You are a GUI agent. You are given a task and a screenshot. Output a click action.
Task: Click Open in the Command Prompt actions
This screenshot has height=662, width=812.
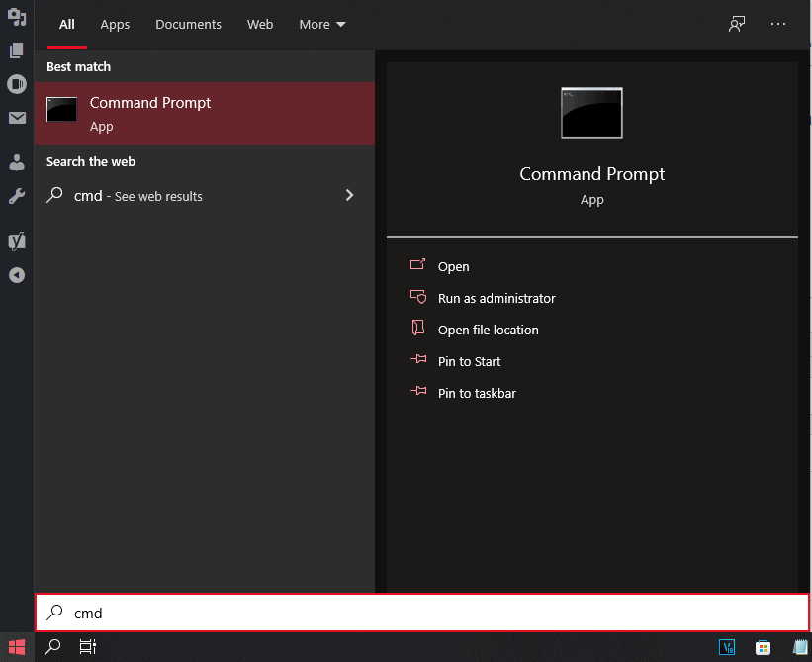(453, 266)
